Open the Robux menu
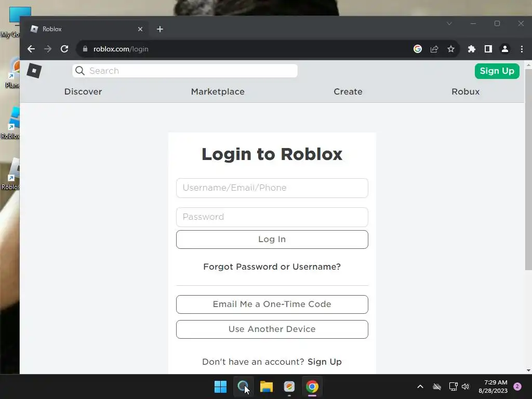Viewport: 532px width, 399px height. (465, 91)
